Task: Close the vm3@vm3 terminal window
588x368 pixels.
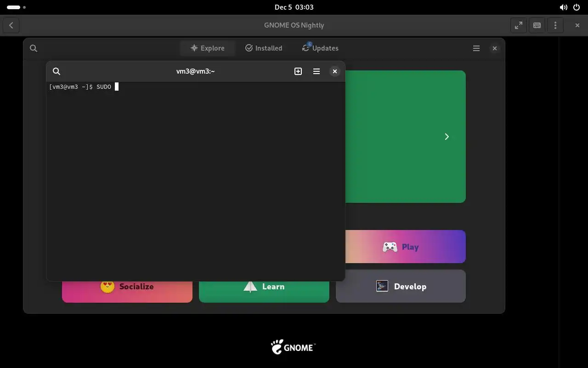Action: 335,71
